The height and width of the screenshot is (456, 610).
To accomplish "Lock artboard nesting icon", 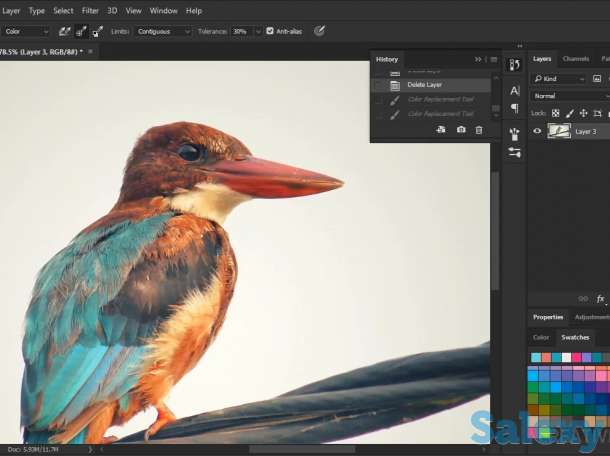I will [598, 113].
